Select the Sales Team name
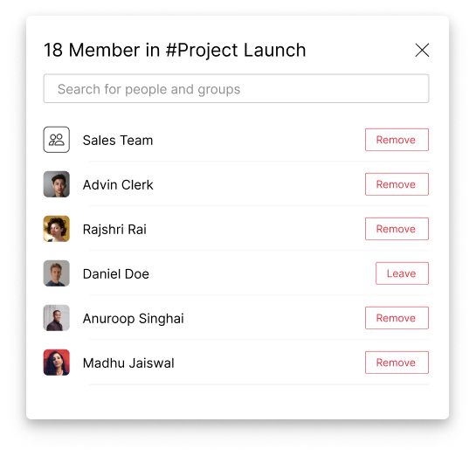 tap(118, 141)
